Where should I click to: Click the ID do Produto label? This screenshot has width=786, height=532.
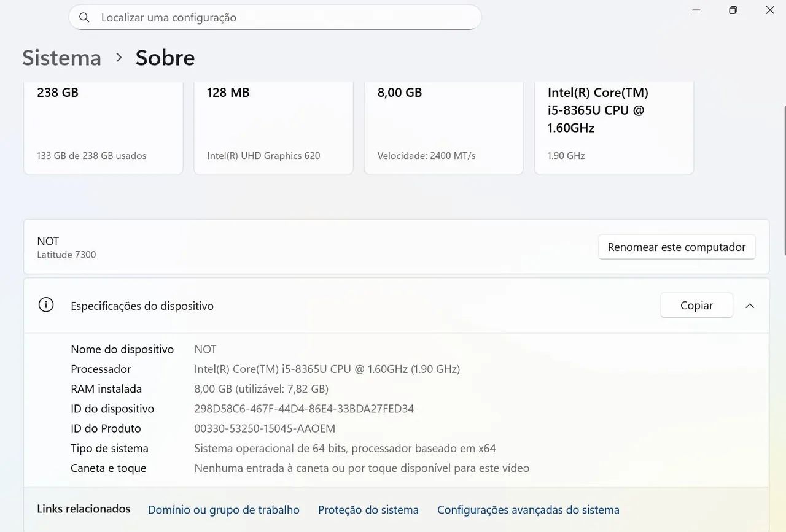tap(106, 428)
